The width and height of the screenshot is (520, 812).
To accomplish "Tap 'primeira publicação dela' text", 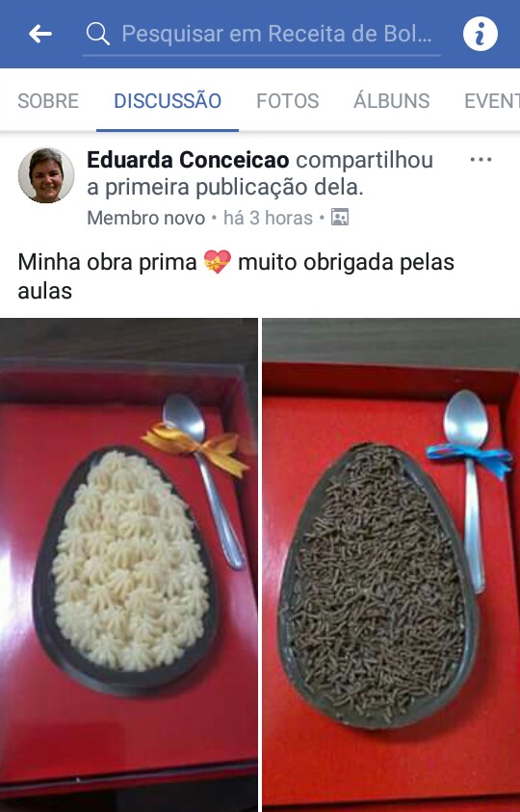I will 235,188.
